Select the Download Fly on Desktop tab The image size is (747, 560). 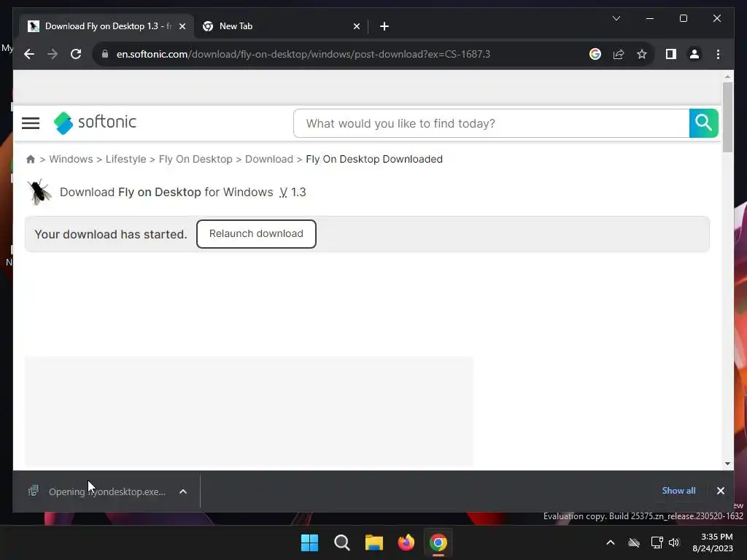click(x=107, y=26)
